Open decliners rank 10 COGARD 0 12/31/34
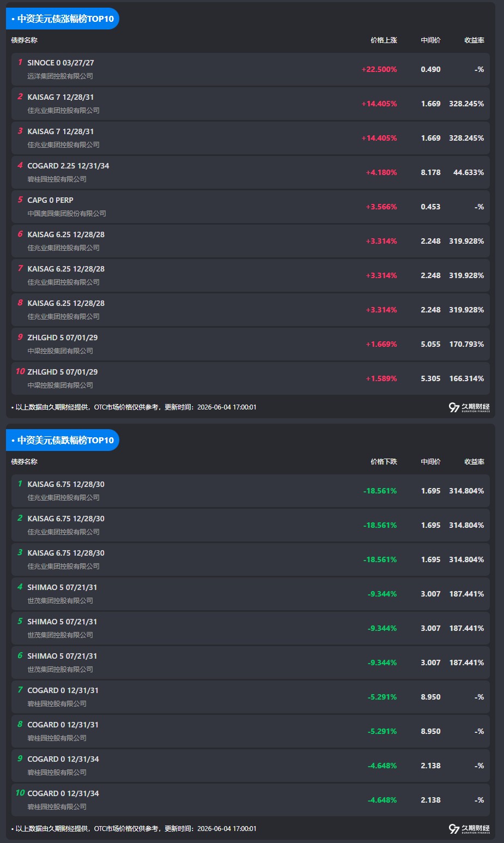 (x=251, y=800)
